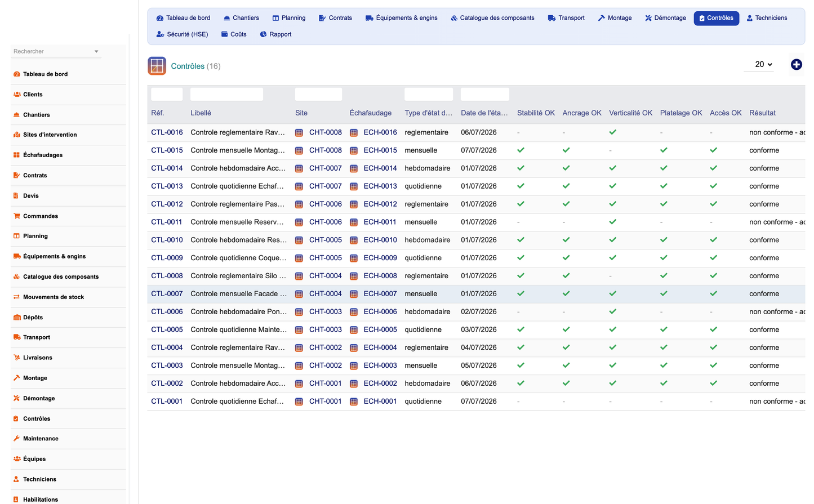
Task: Sort by the Échafaudage column header
Action: [371, 113]
